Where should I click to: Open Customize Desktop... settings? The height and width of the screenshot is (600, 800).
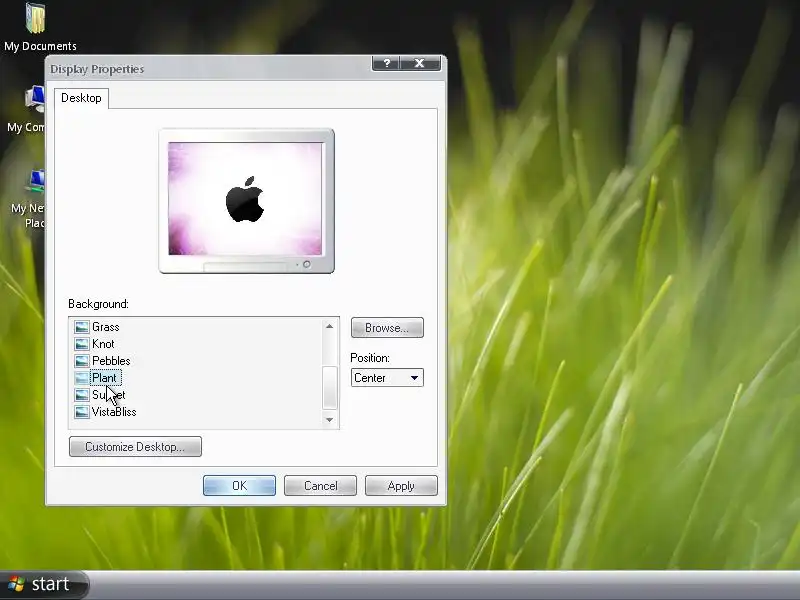(135, 446)
